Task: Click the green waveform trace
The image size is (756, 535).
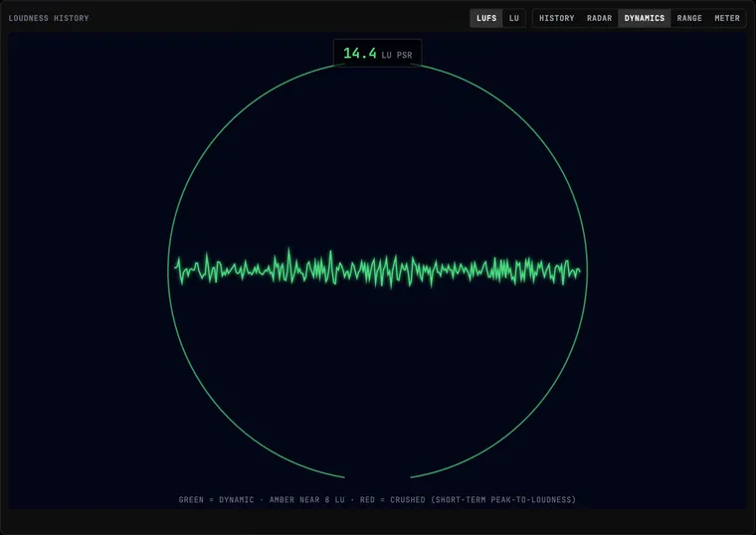Action: pos(378,268)
